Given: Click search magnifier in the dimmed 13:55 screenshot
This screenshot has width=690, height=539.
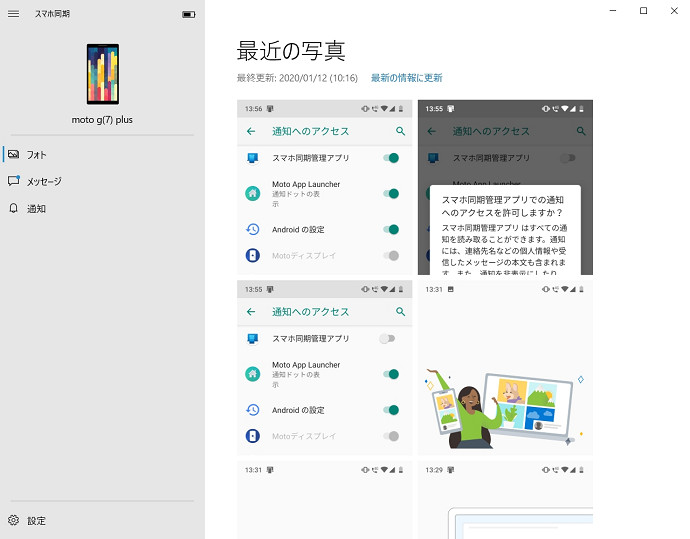Looking at the screenshot, I should tap(581, 131).
